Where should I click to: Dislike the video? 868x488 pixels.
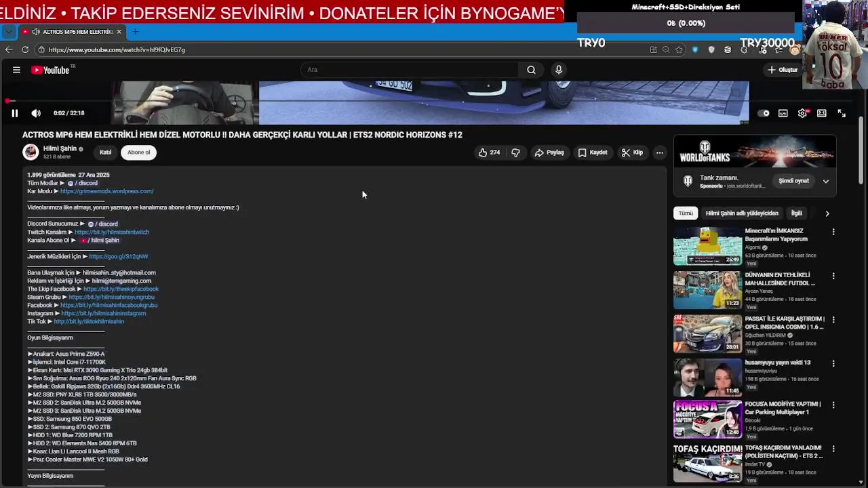(x=516, y=152)
